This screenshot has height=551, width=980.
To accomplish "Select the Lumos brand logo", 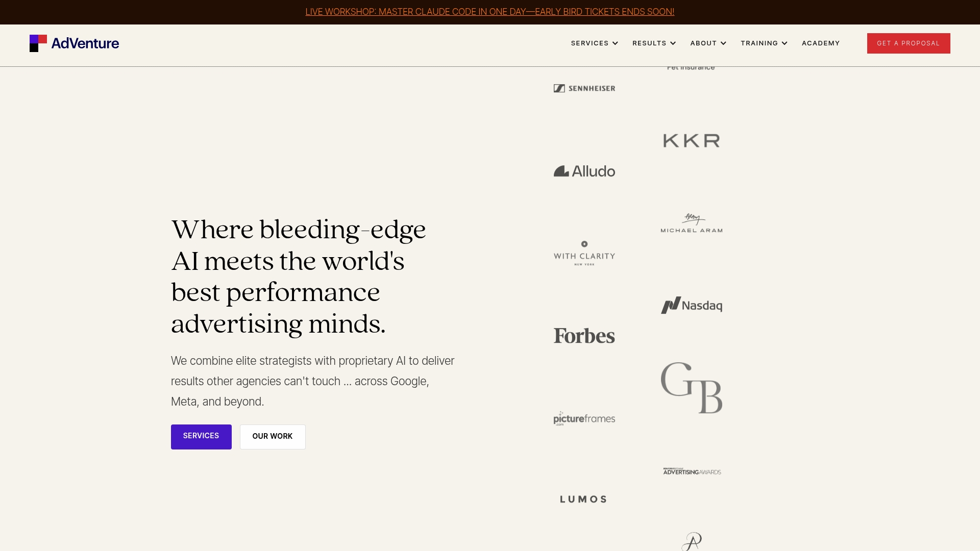I will [x=583, y=499].
